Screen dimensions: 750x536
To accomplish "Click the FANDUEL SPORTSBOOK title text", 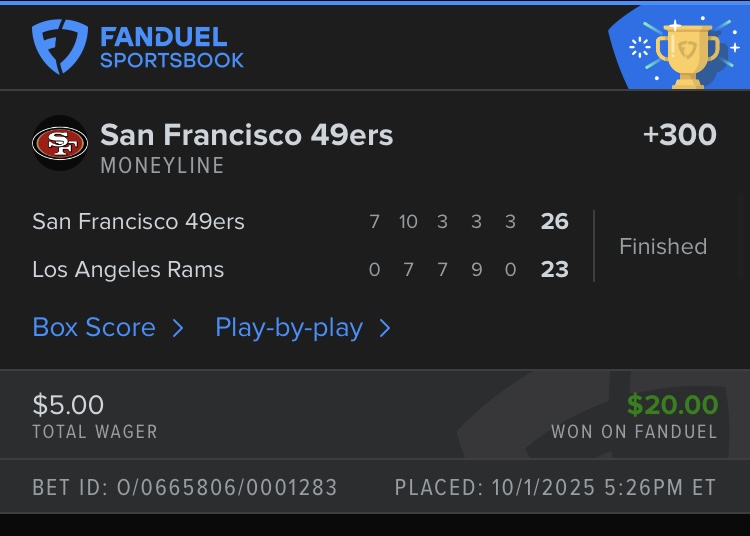I will click(171, 48).
